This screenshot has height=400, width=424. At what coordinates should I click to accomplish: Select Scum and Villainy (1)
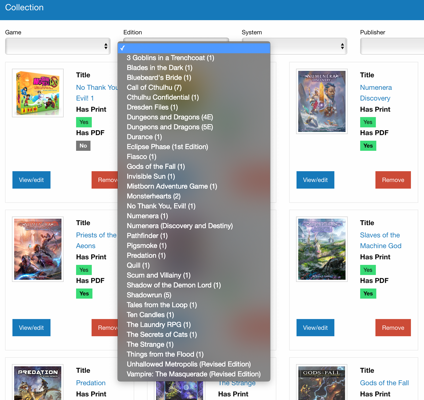pos(194,275)
